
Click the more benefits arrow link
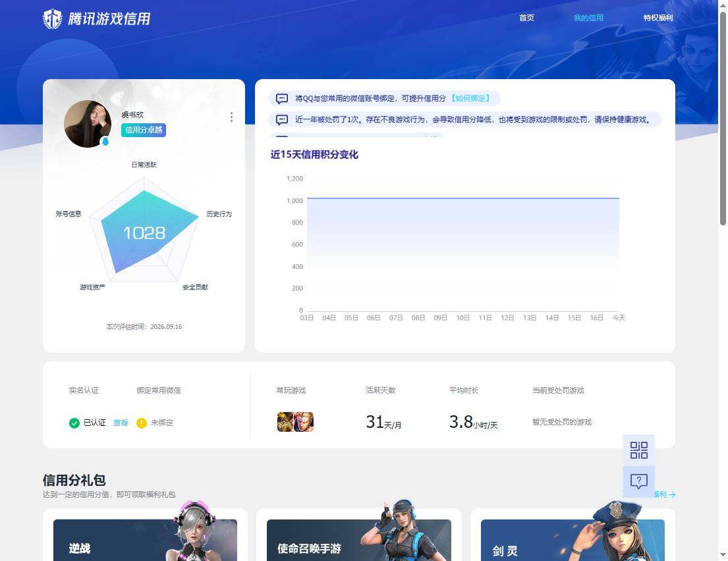point(665,494)
